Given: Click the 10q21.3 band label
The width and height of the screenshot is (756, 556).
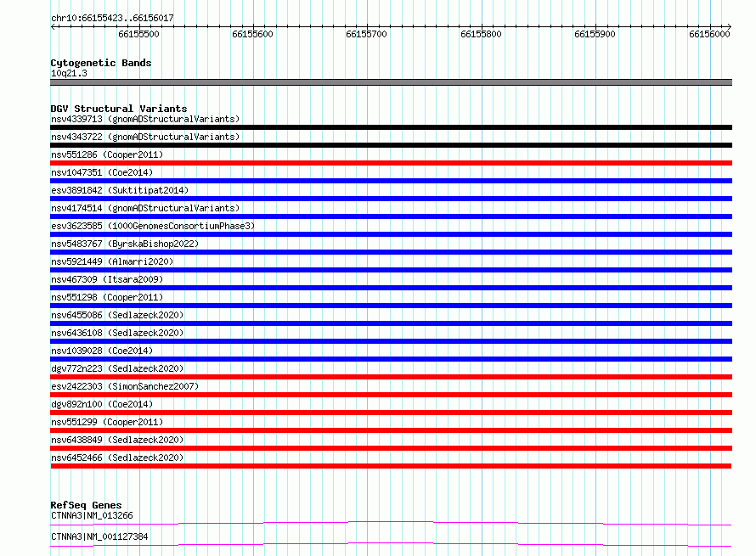Looking at the screenshot, I should click(x=69, y=73).
